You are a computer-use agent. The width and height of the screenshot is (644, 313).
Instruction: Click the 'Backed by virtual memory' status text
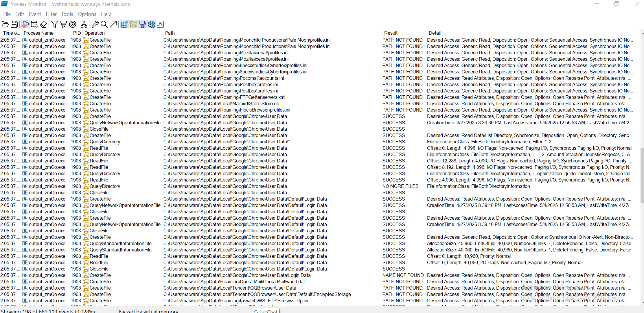pos(148,311)
